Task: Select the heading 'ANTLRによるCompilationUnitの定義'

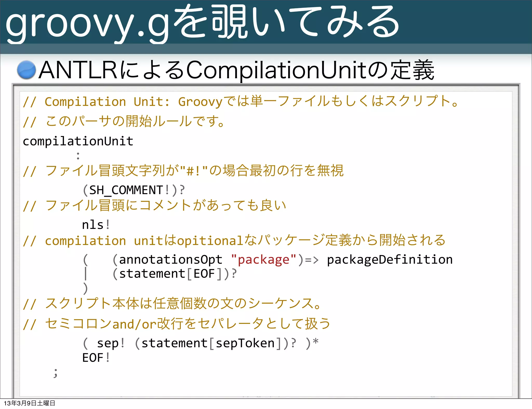Action: coord(236,70)
